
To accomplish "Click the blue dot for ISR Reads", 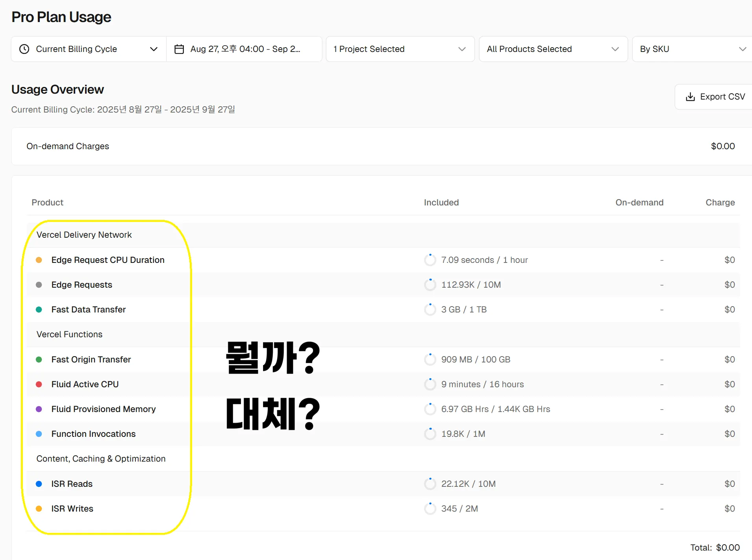I will (39, 484).
